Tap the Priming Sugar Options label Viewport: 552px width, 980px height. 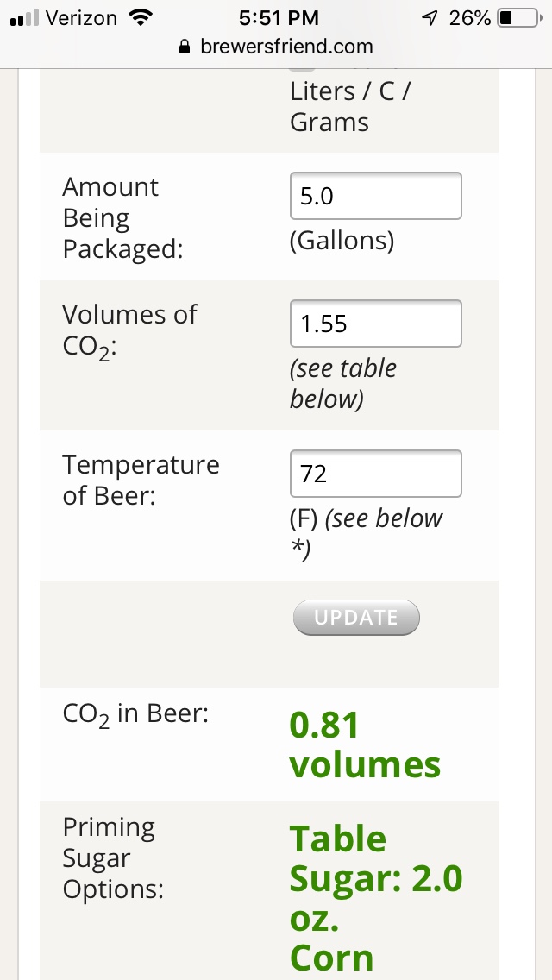(113, 858)
